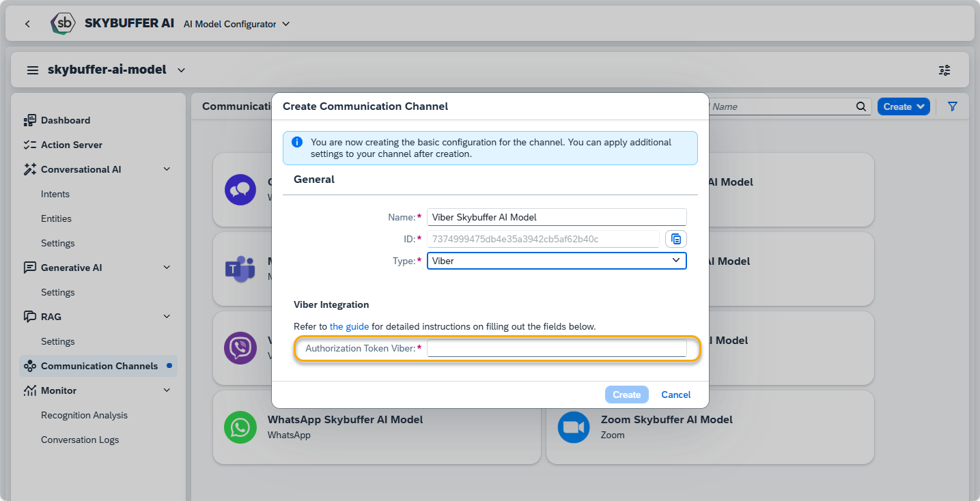Click the Communication Channels icon

[29, 366]
